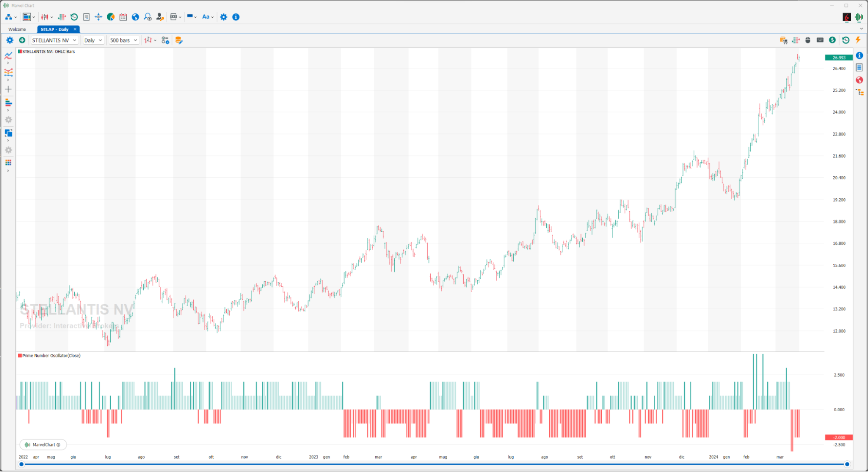Select the volume profile bars tool in left sidebar

[x=8, y=102]
